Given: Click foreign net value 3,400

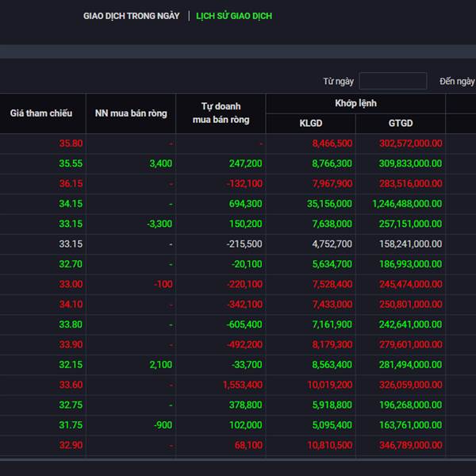Looking at the screenshot, I should 160,163.
